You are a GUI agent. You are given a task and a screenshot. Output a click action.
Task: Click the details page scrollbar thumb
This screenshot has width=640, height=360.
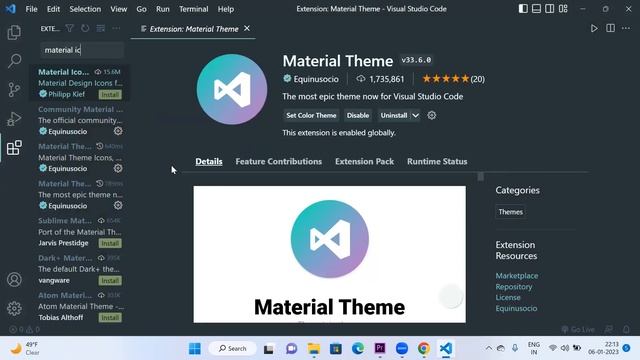click(480, 176)
